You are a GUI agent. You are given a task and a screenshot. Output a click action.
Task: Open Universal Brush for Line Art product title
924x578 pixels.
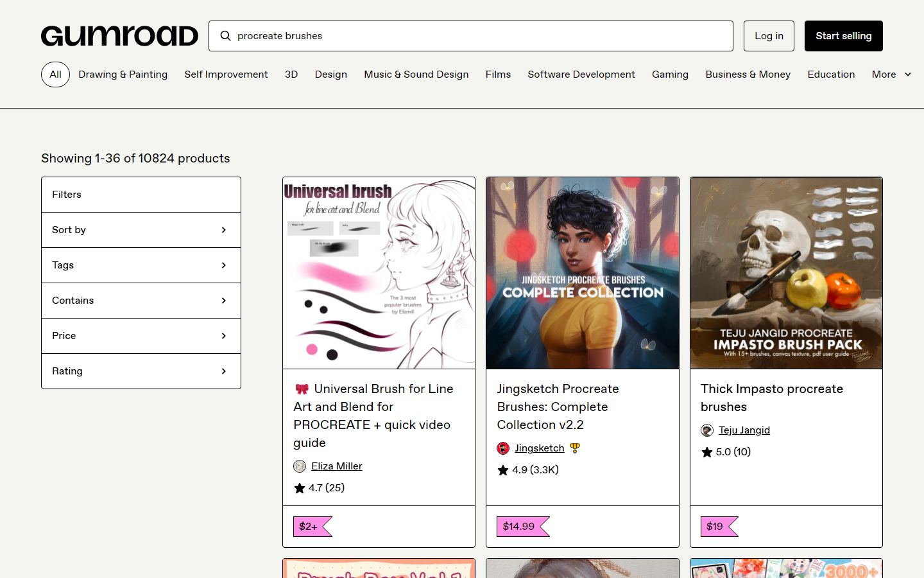point(373,416)
